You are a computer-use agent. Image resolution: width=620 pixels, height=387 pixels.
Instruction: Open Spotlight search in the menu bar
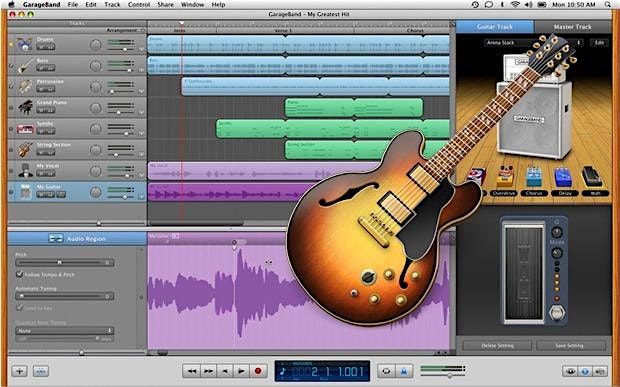608,4
